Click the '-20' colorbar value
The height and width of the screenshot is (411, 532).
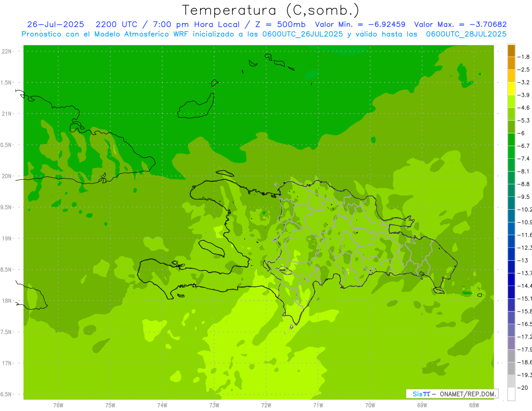pos(523,388)
